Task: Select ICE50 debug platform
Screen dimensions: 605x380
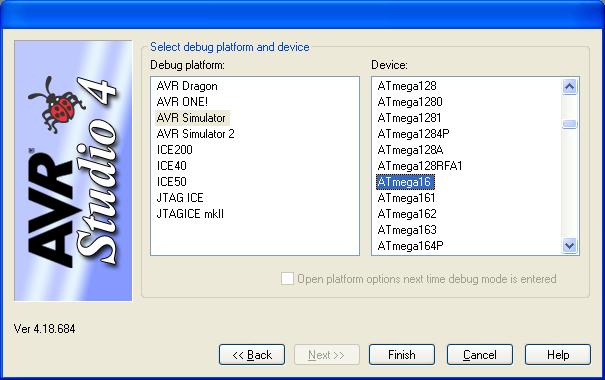Action: [x=172, y=182]
